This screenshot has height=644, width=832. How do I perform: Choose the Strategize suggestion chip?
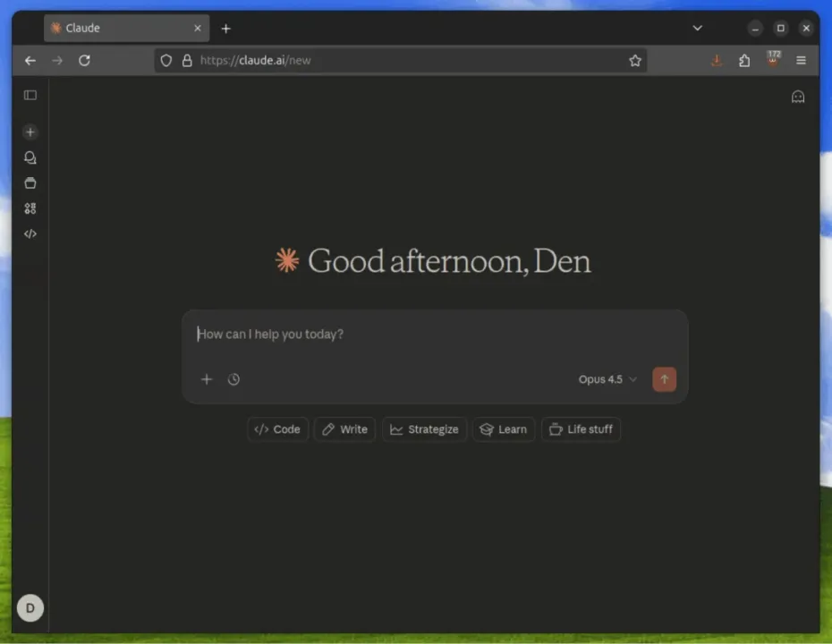point(424,429)
